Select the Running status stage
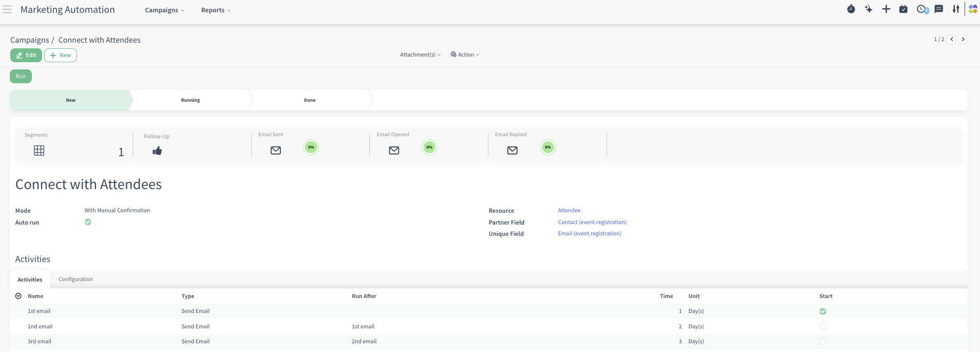The width and height of the screenshot is (980, 352). [x=190, y=100]
